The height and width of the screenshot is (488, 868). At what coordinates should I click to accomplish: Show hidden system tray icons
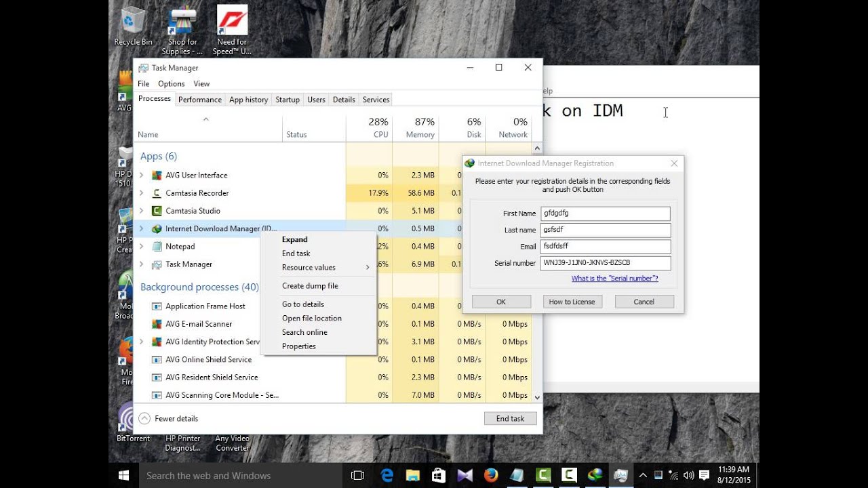pyautogui.click(x=643, y=476)
